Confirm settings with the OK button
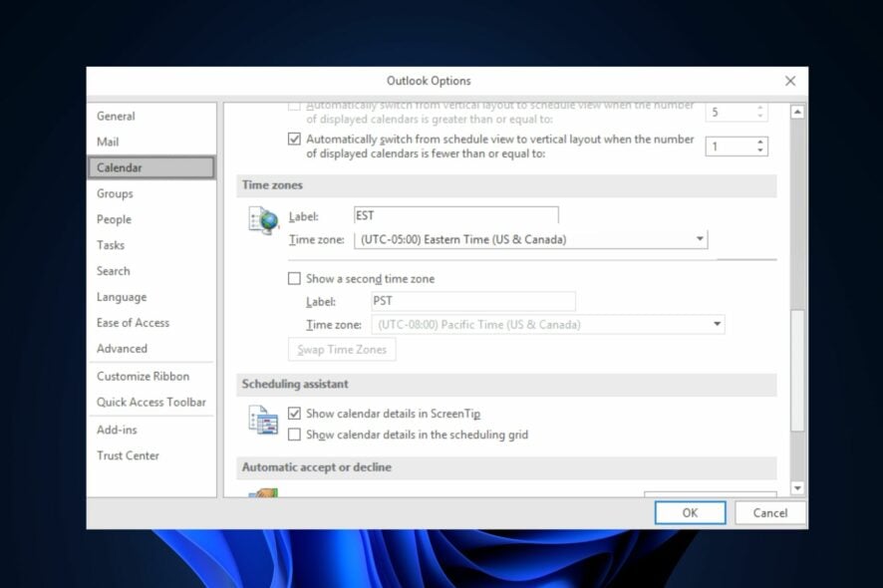The width and height of the screenshot is (883, 588). pos(690,513)
